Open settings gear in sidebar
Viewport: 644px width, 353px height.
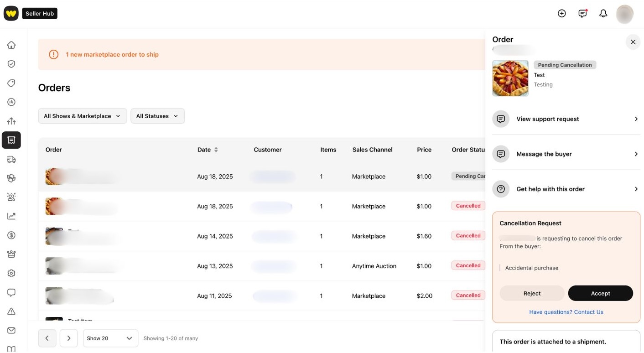pos(11,273)
